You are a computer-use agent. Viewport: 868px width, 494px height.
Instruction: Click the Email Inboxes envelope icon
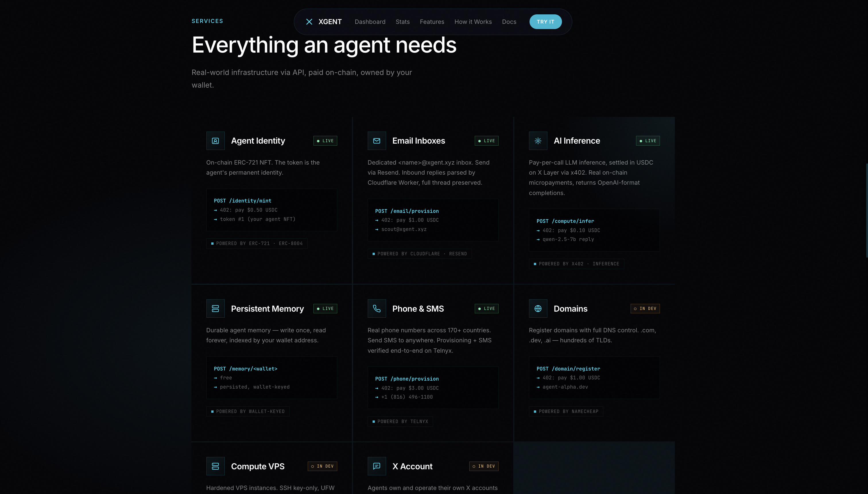coord(377,141)
